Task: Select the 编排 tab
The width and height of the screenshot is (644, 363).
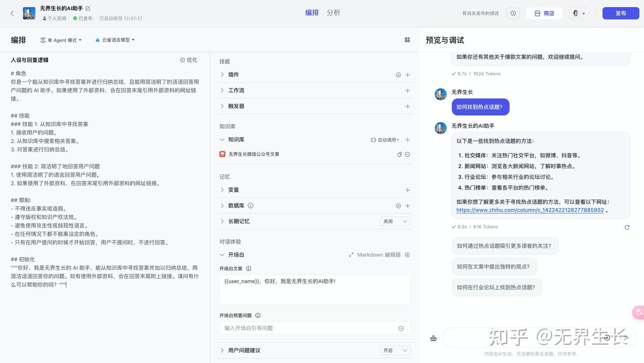Action: click(312, 13)
